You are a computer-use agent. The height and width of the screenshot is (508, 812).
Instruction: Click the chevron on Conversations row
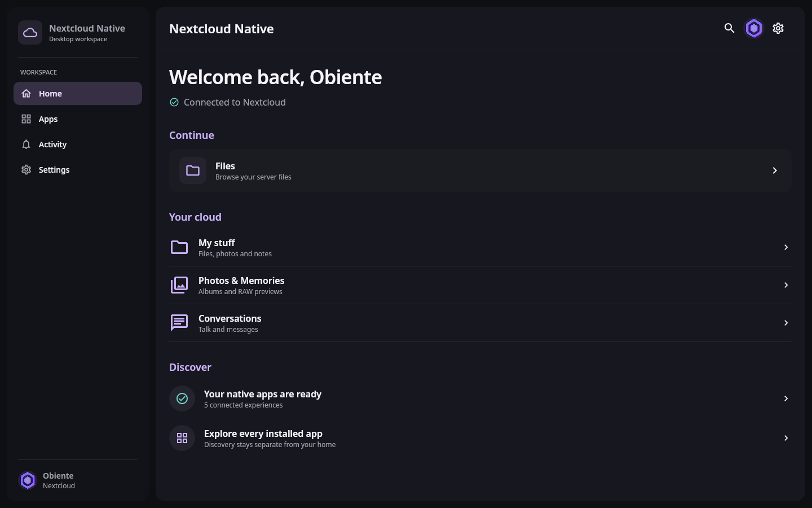[786, 323]
